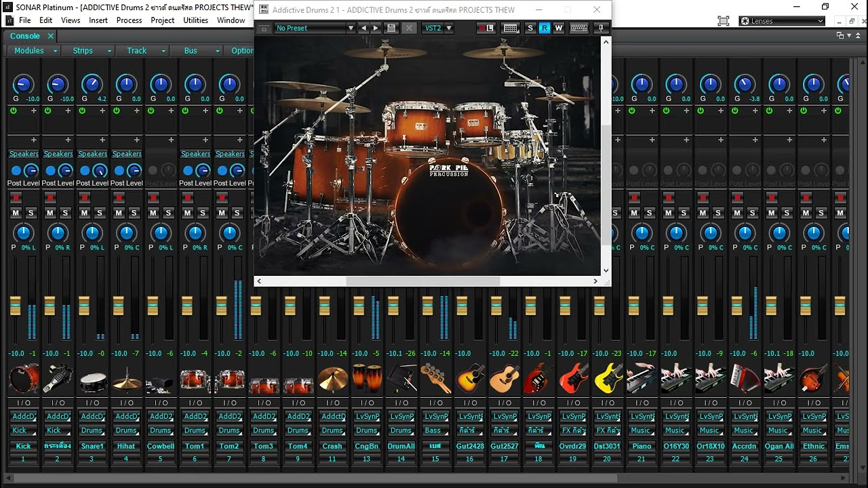Click the Accrdn accordion track icon
This screenshot has height=488, width=868.
(745, 378)
